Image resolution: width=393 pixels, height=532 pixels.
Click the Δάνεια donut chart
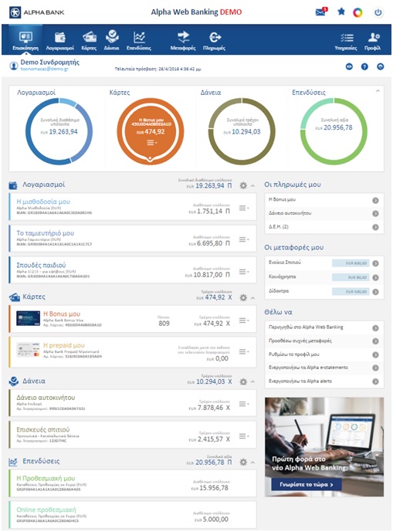click(x=242, y=131)
